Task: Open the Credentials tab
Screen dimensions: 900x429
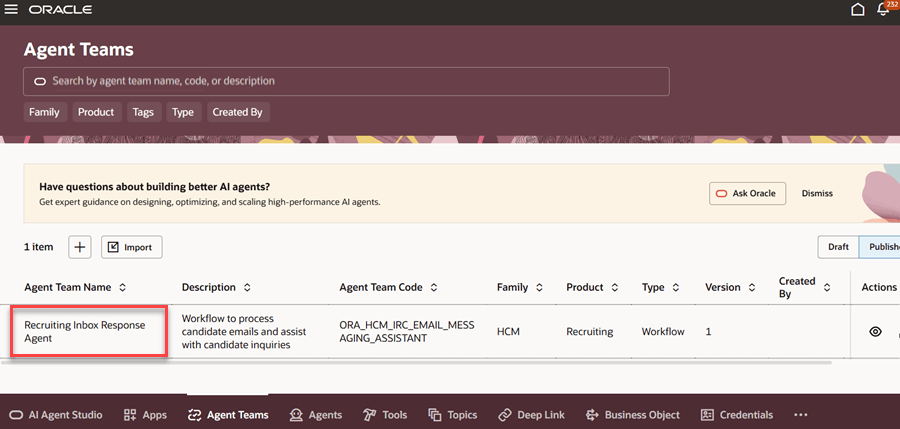Action: pos(737,415)
